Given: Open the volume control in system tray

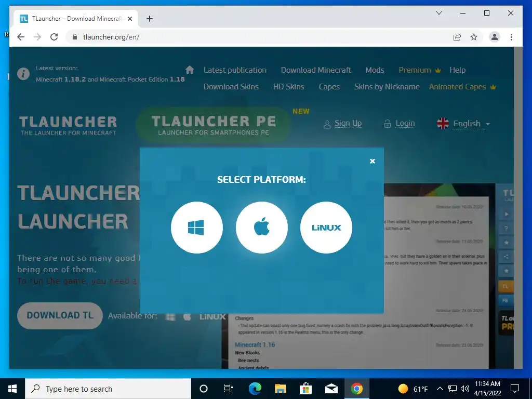Looking at the screenshot, I should [x=465, y=389].
